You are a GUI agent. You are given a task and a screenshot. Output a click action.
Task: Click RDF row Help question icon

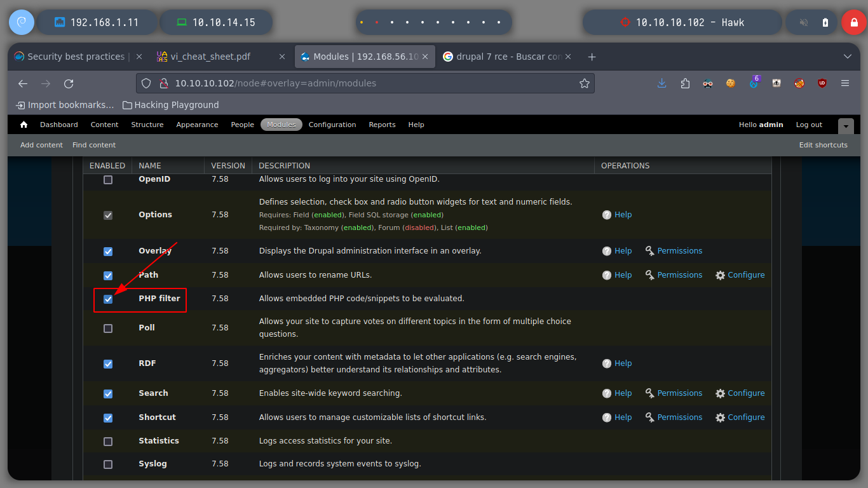607,363
